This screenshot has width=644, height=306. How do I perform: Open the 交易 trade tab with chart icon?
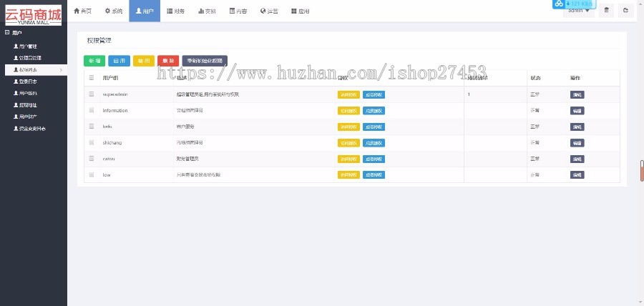pyautogui.click(x=207, y=11)
